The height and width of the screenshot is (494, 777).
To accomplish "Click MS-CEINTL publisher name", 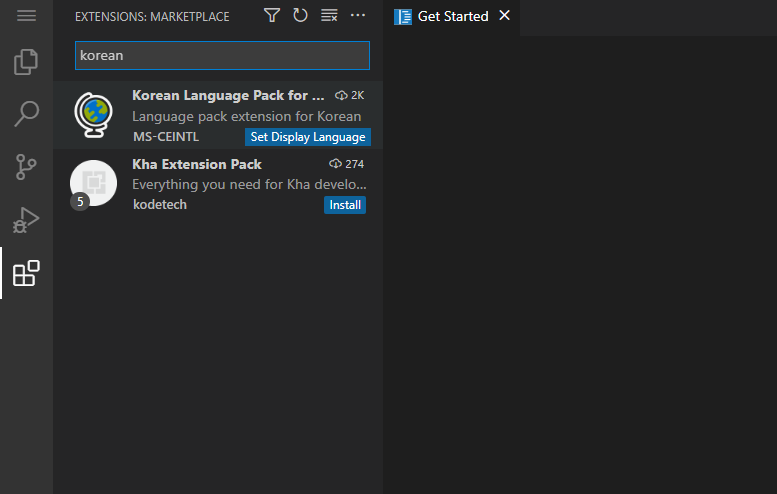I will (166, 137).
